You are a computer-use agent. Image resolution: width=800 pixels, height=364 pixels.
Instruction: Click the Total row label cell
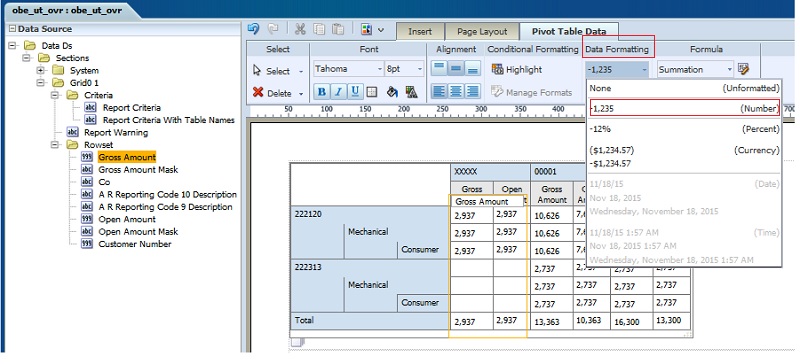pos(370,320)
